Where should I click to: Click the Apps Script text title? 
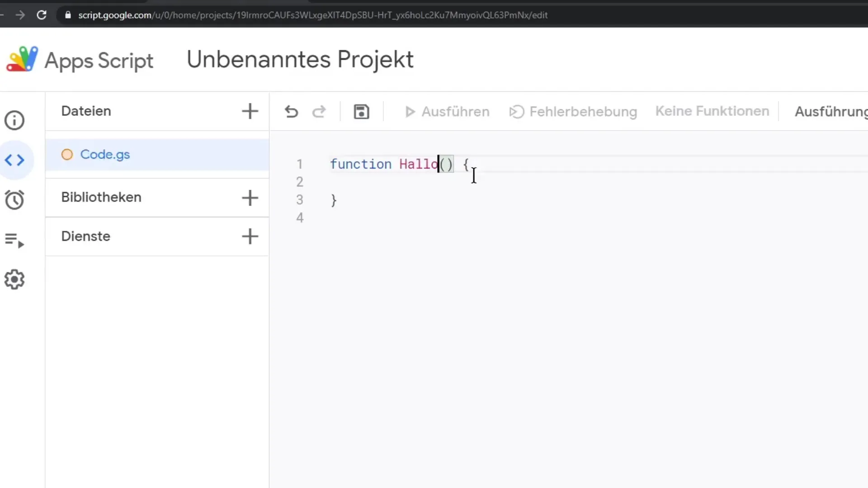tap(99, 61)
